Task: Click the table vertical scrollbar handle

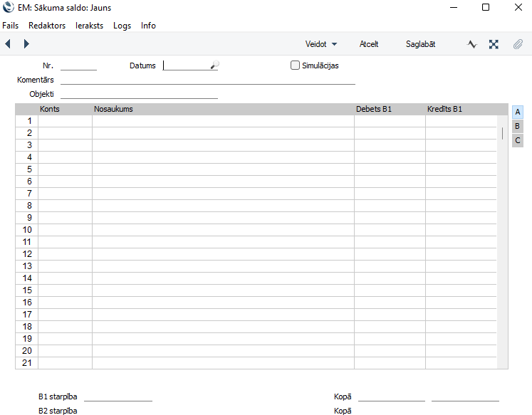Action: pyautogui.click(x=503, y=133)
